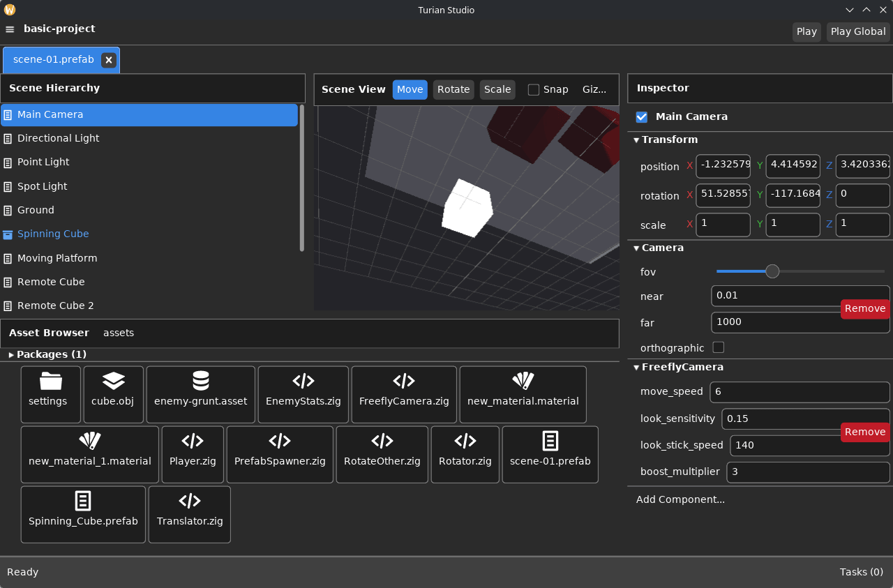The image size is (893, 588).
Task: Click the rotation Z field
Action: (863, 195)
